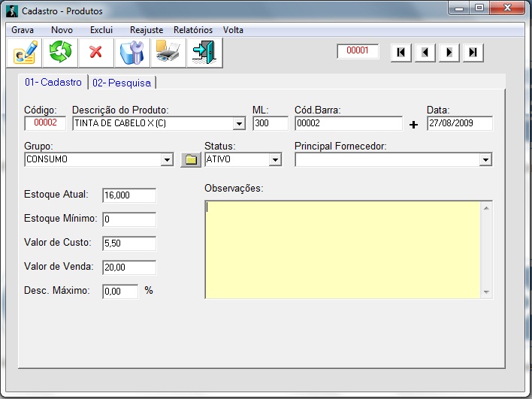Go to first record navigation button

(x=401, y=53)
